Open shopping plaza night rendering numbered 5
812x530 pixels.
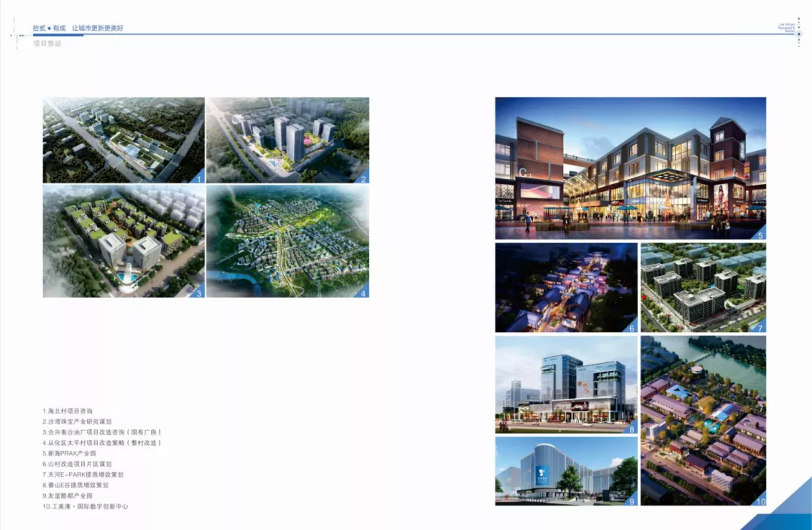click(x=631, y=168)
